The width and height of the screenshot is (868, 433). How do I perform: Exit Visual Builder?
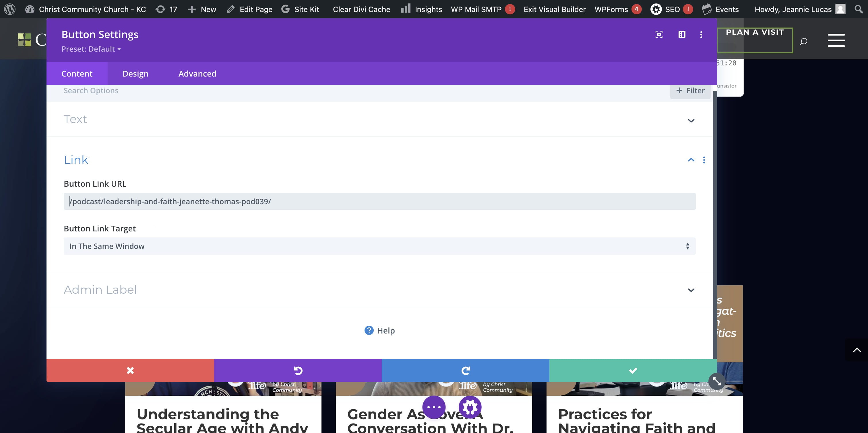coord(555,9)
